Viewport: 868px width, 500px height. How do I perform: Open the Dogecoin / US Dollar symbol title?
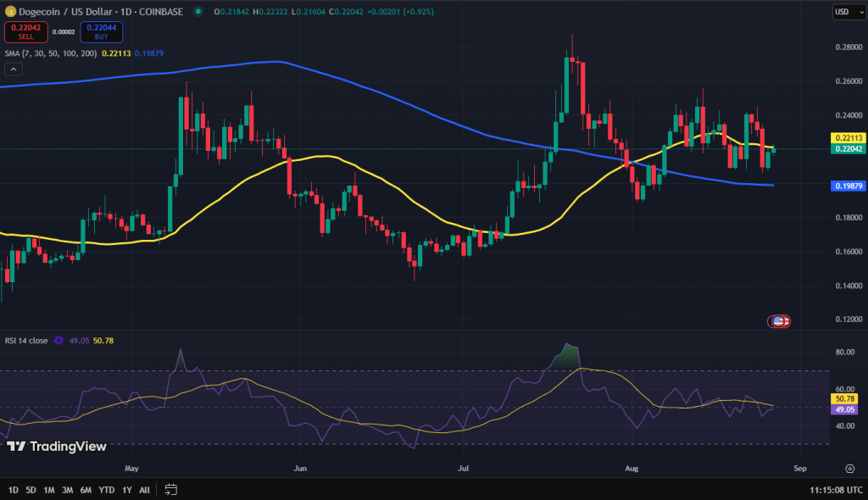tap(101, 12)
